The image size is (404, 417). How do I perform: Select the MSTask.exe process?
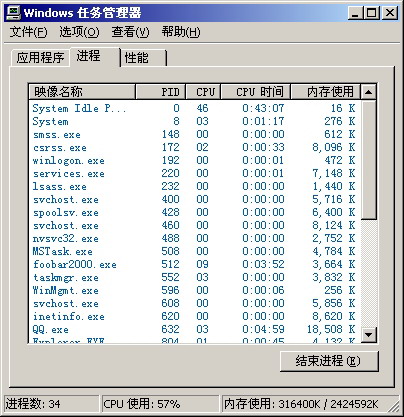click(x=195, y=251)
